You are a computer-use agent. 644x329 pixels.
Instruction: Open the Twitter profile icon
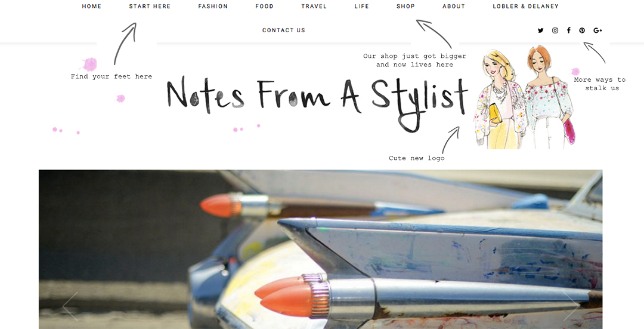[540, 30]
